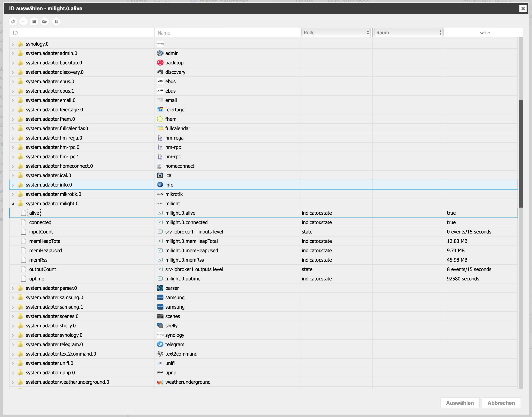Click the hm-rega adapter icon
Screen dimensions: 532x417
point(160,138)
